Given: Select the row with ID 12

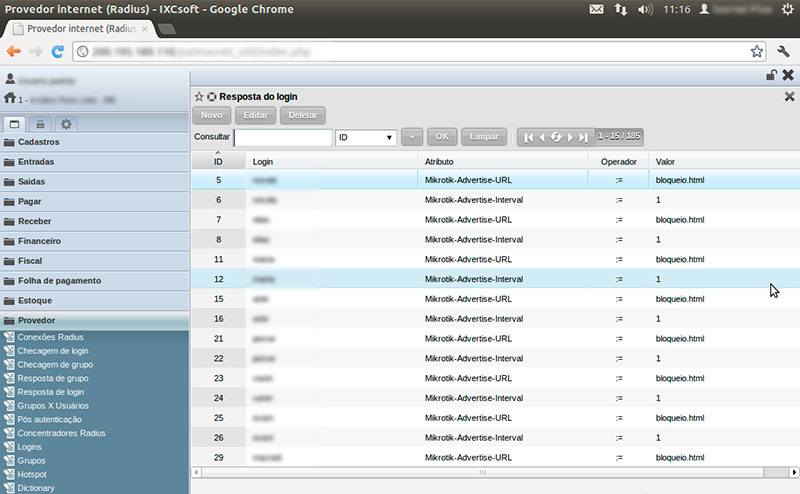Looking at the screenshot, I should [495, 279].
